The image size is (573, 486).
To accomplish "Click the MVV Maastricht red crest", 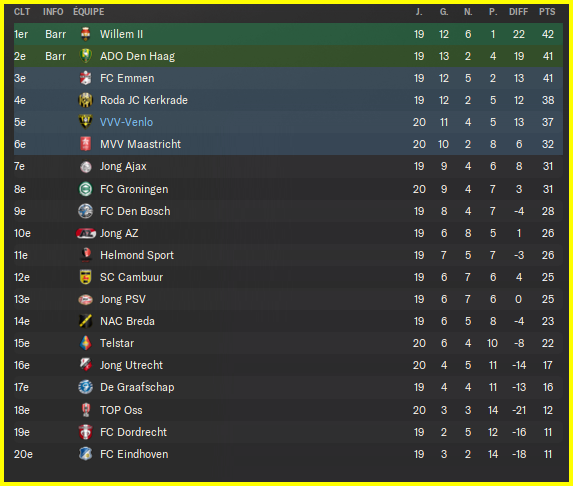I will tap(86, 144).
